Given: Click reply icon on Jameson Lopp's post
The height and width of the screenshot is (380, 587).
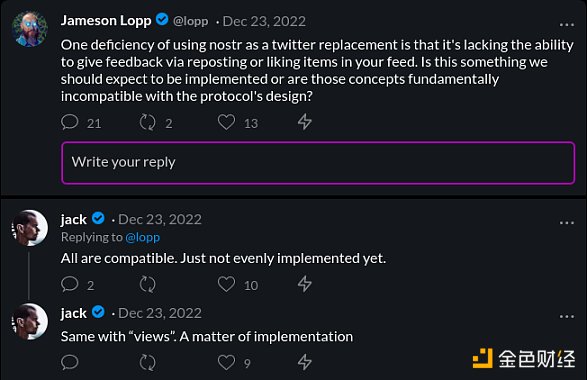Looking at the screenshot, I should (x=70, y=122).
